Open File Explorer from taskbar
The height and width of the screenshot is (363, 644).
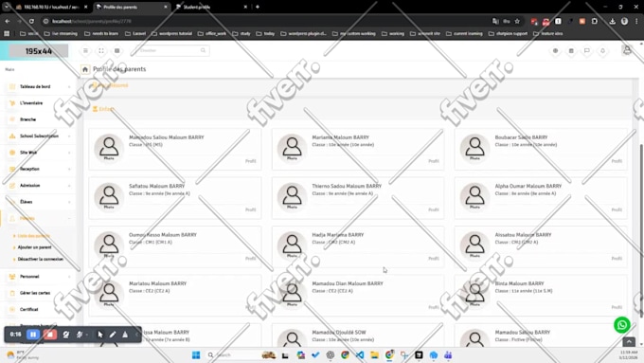click(x=375, y=355)
